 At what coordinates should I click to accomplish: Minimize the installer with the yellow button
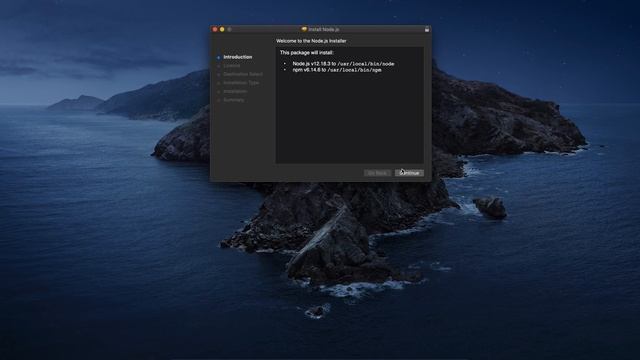[222, 29]
